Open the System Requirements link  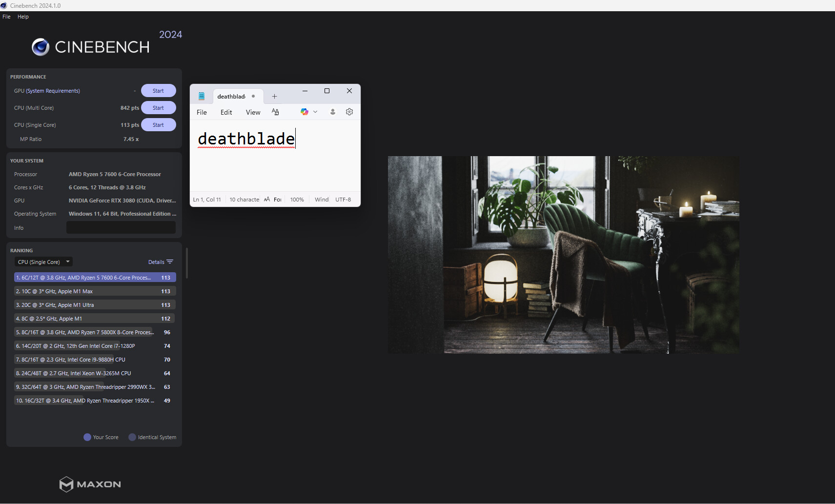[53, 91]
